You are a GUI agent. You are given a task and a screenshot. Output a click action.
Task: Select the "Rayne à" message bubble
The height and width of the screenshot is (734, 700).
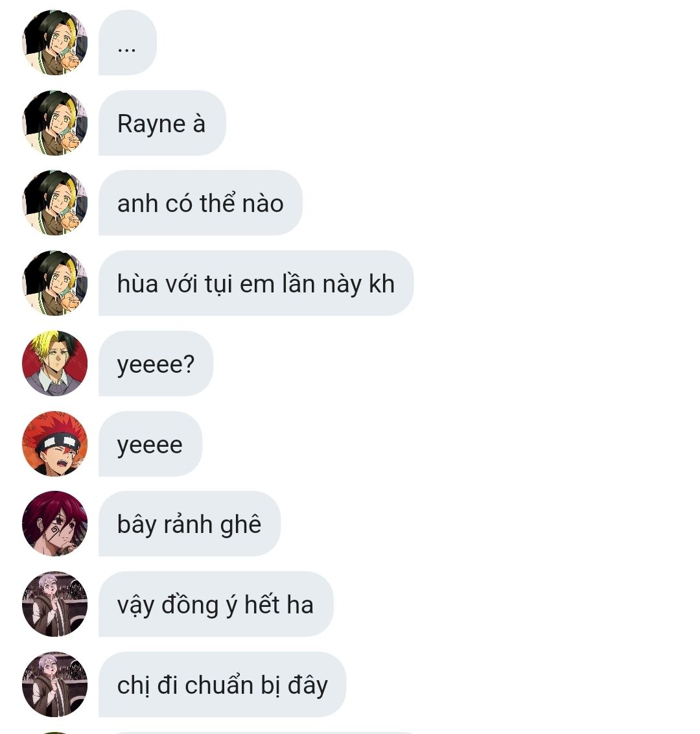pyautogui.click(x=162, y=123)
